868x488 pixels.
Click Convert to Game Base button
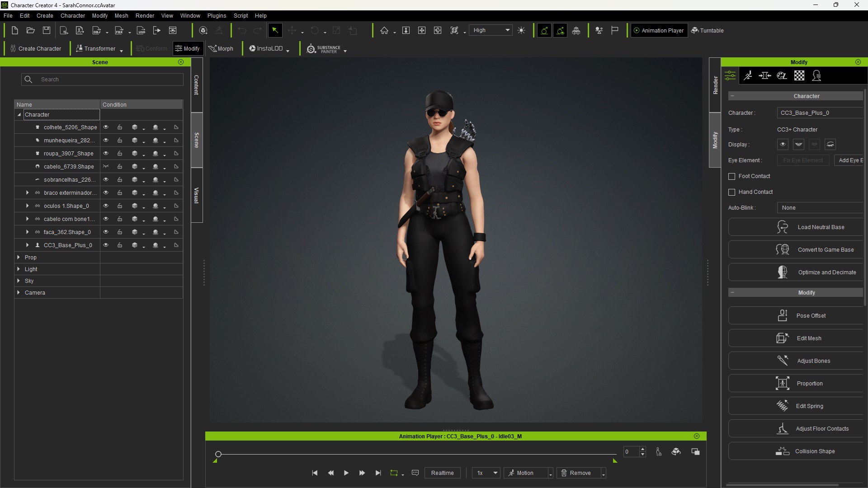(x=796, y=249)
